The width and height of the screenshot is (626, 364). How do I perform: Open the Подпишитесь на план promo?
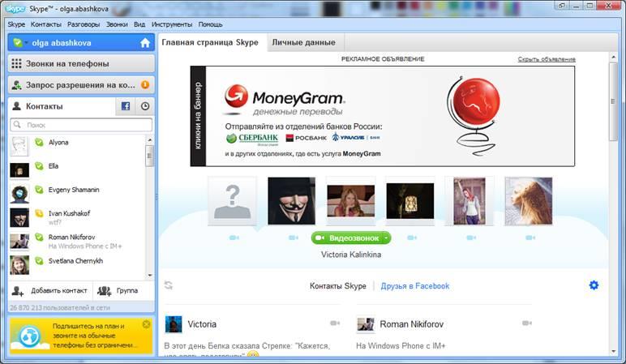point(81,336)
